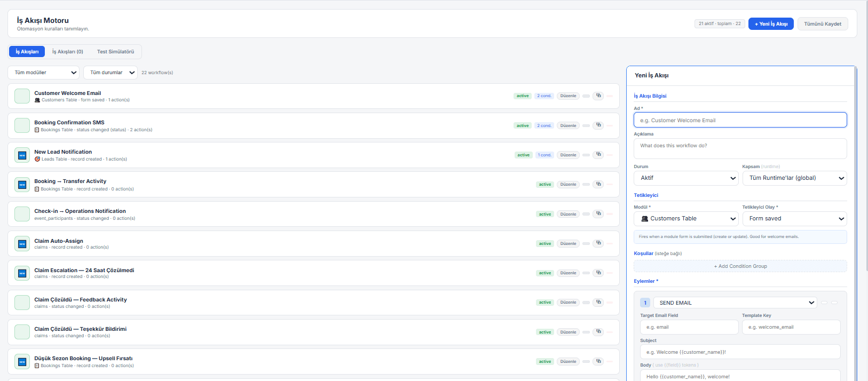Focus the Target Email Field input
Screen dimensions: 868x381
click(x=689, y=327)
